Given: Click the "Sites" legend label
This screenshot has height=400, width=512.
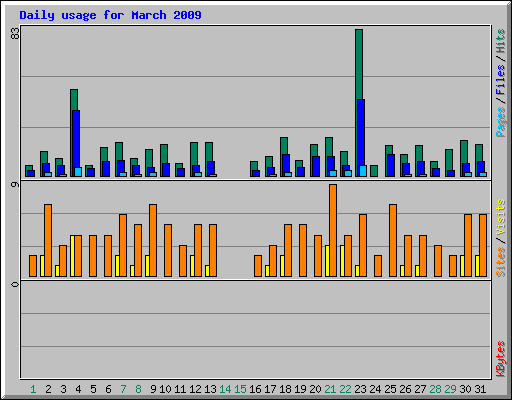Looking at the screenshot, I should 500,262.
